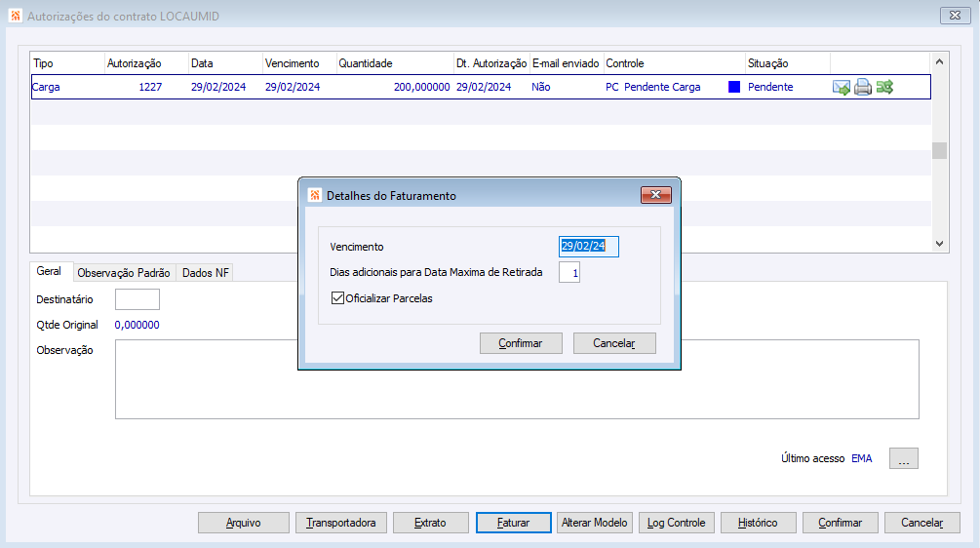Open the Histórico button
The height and width of the screenshot is (548, 980).
tap(758, 523)
